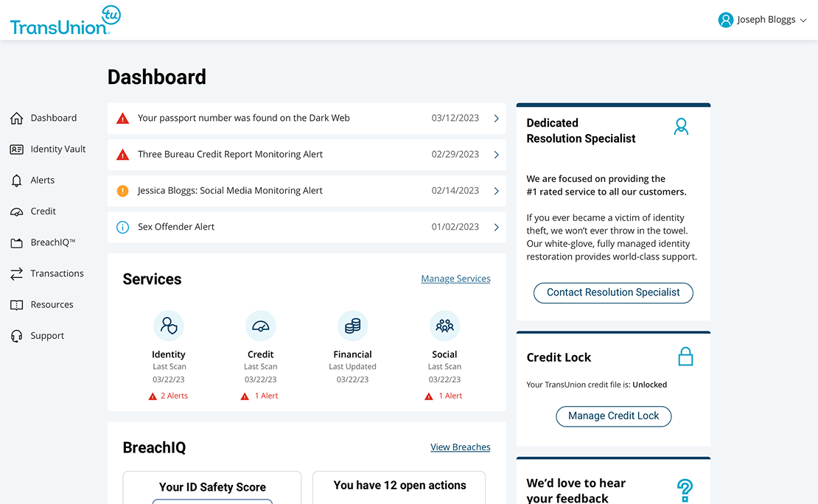
Task: Click the View Breaches link
Action: tap(460, 447)
